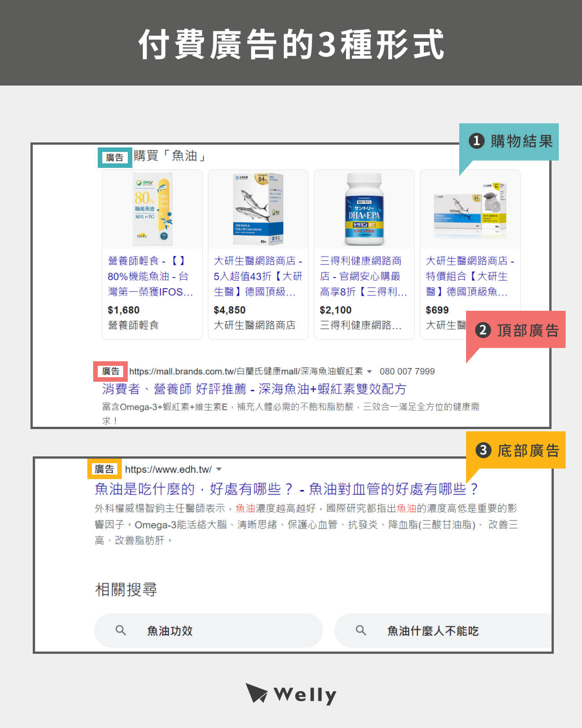Open the 魚油是吃什麼的，好處有哪些 headline
This screenshot has width=582, height=728.
286,489
